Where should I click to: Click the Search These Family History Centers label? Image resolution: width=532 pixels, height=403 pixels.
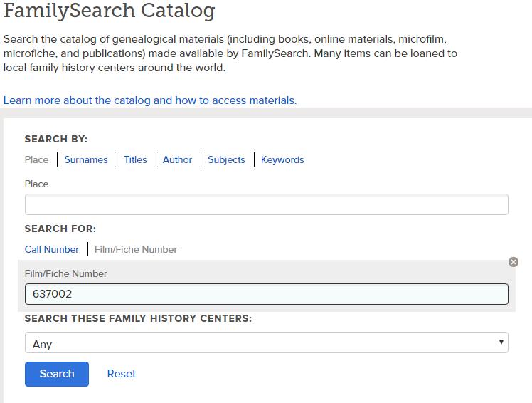(x=138, y=318)
